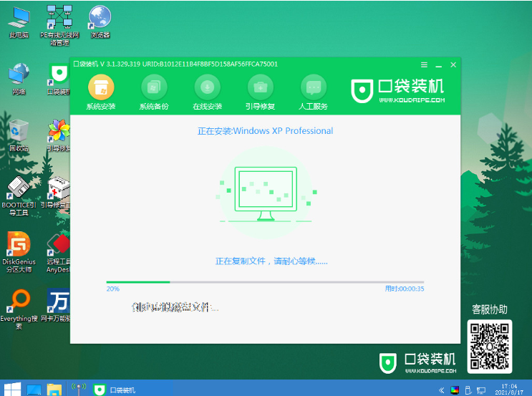The height and width of the screenshot is (396, 532).
Task: Minimize the 口袋装机 window
Action: 439,65
